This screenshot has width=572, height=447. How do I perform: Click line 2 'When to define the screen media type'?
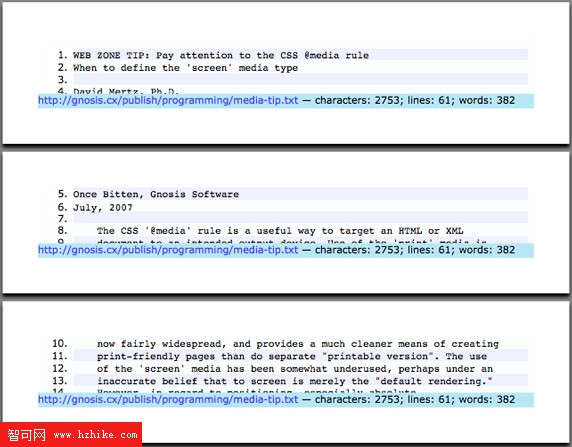point(185,68)
